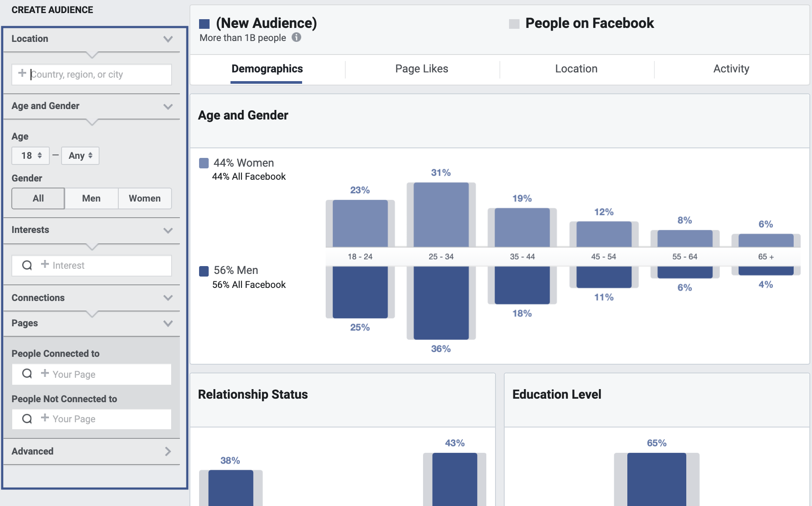The image size is (812, 506).
Task: Select the Men gender filter
Action: tap(91, 198)
